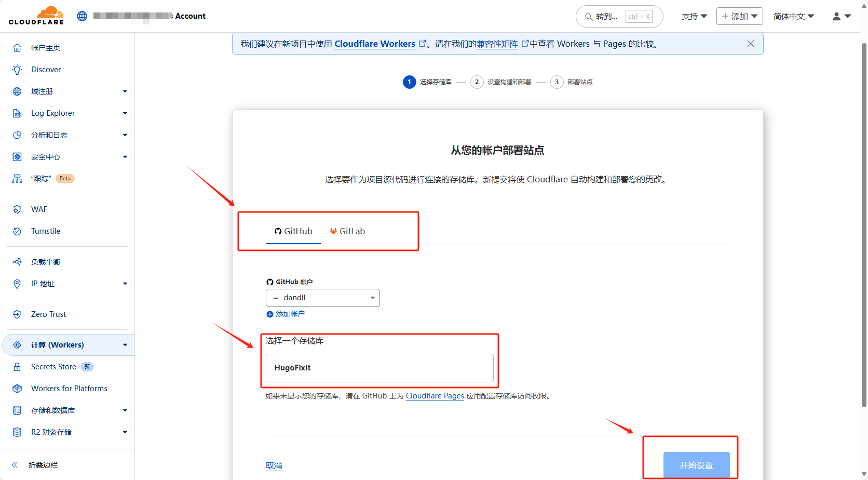Screen dimensions: 868x480
Task: Click the Cloudflare logo
Action: (36, 16)
